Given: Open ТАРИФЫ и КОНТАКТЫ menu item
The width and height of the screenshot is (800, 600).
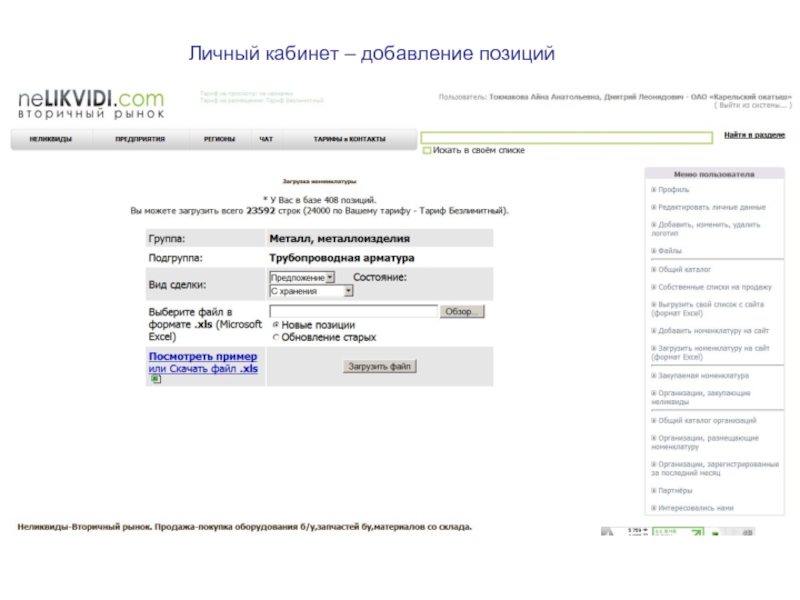Looking at the screenshot, I should [x=349, y=139].
